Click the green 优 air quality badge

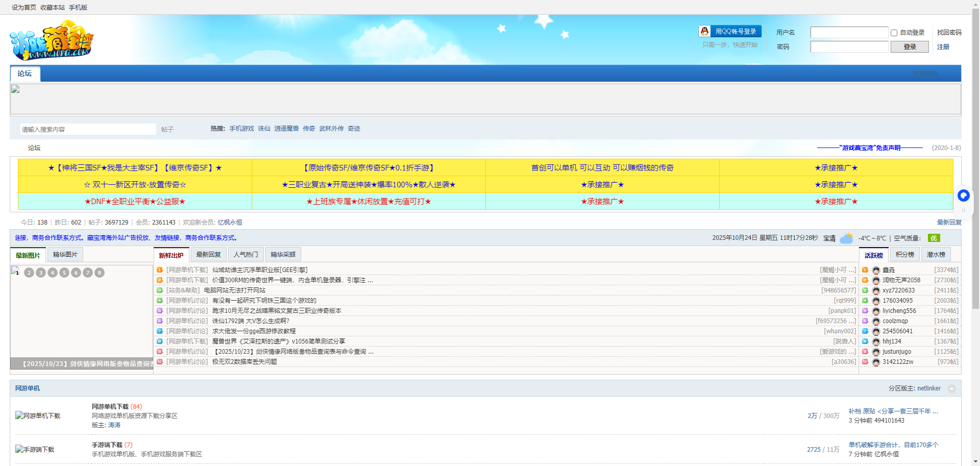[934, 238]
